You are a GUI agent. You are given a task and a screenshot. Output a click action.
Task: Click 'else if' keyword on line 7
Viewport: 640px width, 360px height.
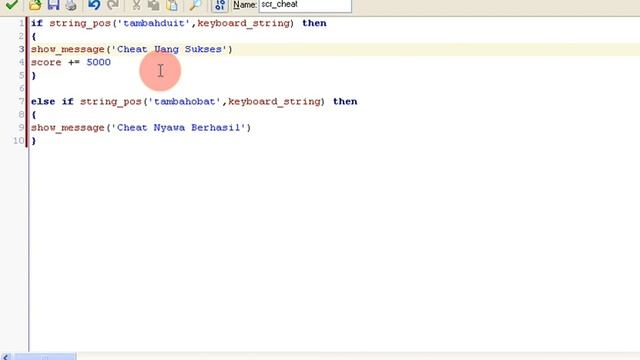tap(52, 102)
